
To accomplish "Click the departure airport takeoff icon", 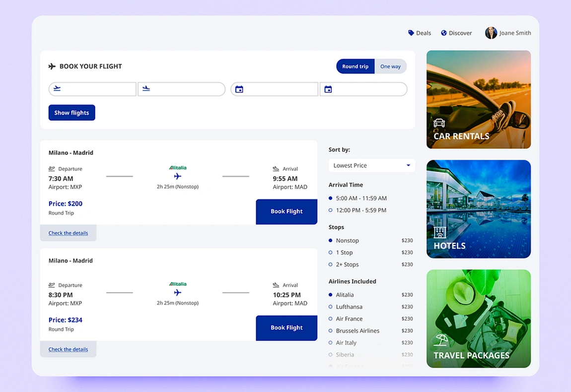I will (57, 89).
